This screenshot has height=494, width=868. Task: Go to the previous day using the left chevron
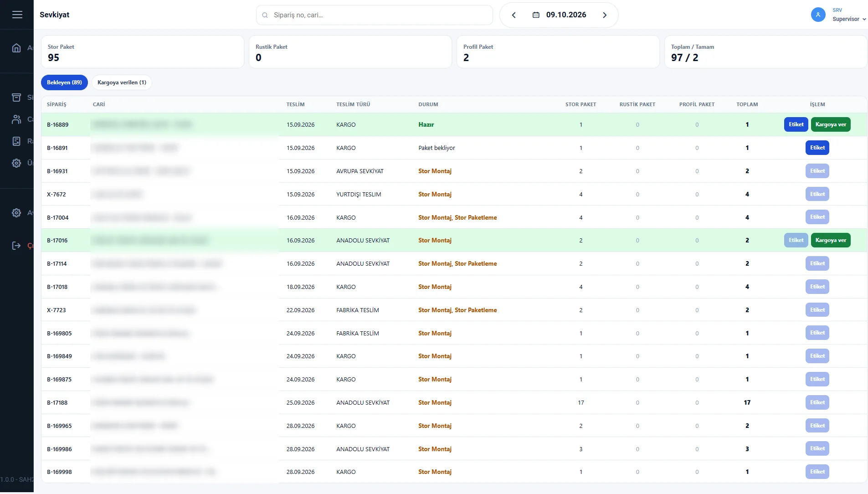pos(514,15)
